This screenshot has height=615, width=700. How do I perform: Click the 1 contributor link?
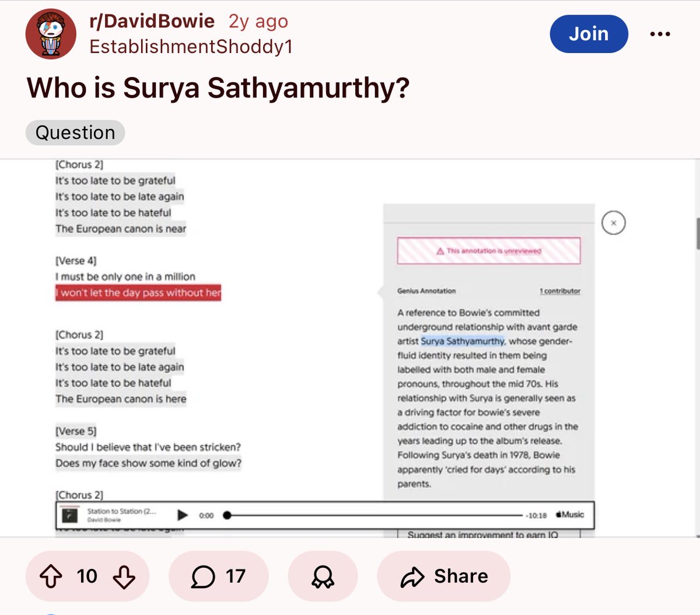[x=560, y=291]
